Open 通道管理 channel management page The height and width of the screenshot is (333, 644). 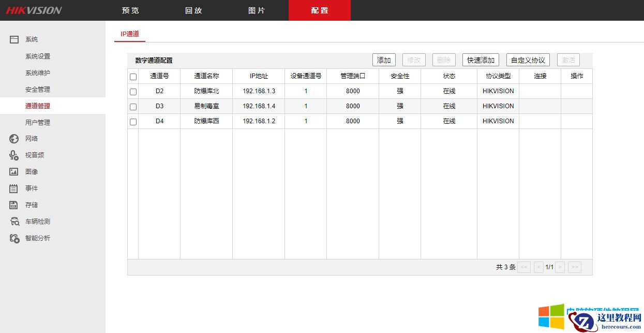pos(36,106)
